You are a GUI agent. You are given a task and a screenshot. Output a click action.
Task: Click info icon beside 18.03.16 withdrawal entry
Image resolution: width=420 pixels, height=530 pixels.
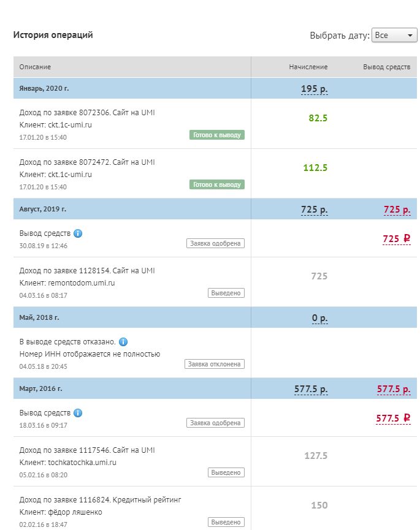78,413
